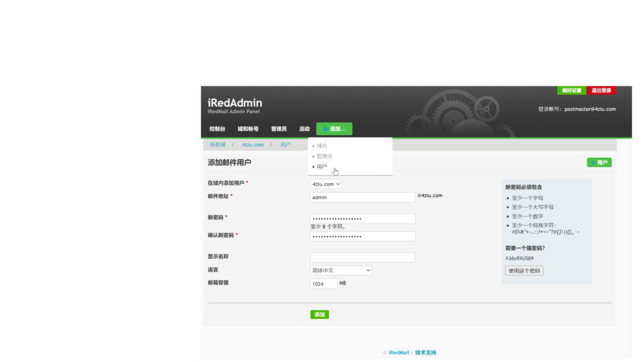Choose 用户 in the 添加 dropdown menu
The image size is (644, 362).
(x=321, y=167)
